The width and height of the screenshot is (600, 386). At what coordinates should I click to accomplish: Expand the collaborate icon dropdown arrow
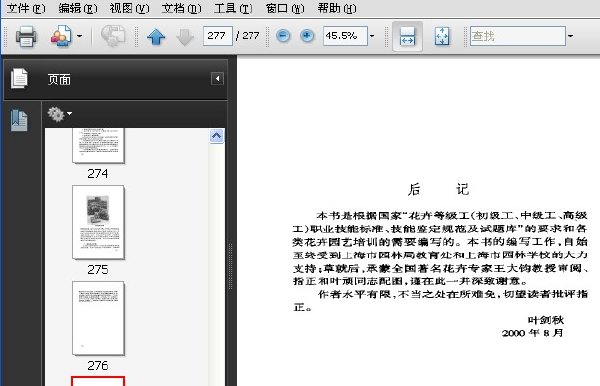coord(80,36)
